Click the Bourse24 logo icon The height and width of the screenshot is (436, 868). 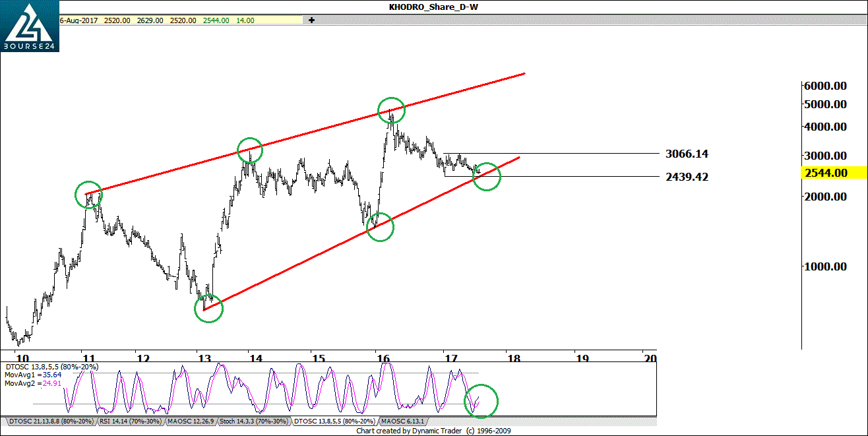[x=29, y=28]
